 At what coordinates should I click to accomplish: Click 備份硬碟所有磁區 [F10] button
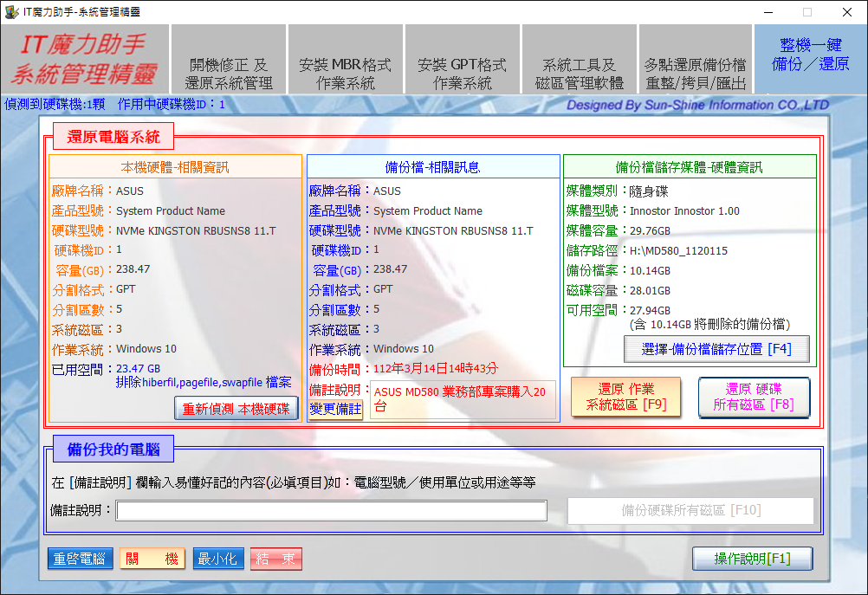click(x=690, y=511)
